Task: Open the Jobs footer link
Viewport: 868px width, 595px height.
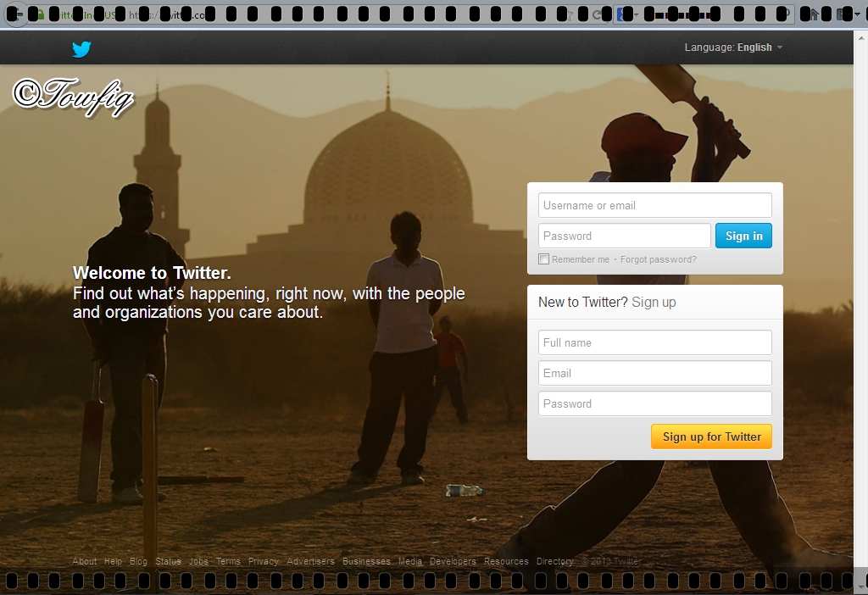Action: click(x=198, y=561)
